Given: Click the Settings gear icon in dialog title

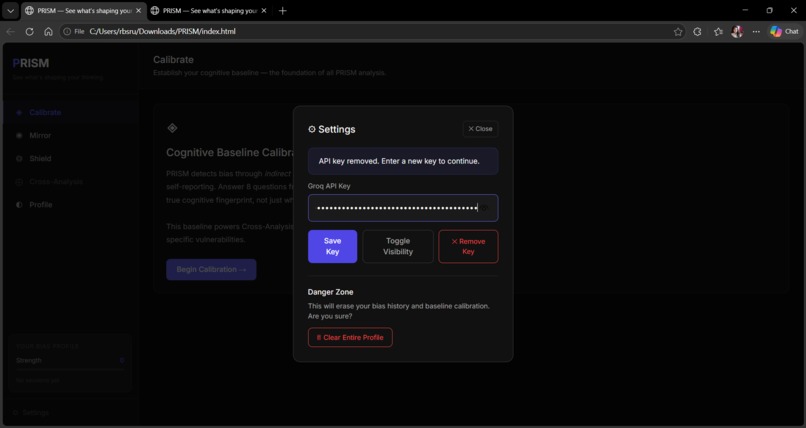Looking at the screenshot, I should 312,129.
